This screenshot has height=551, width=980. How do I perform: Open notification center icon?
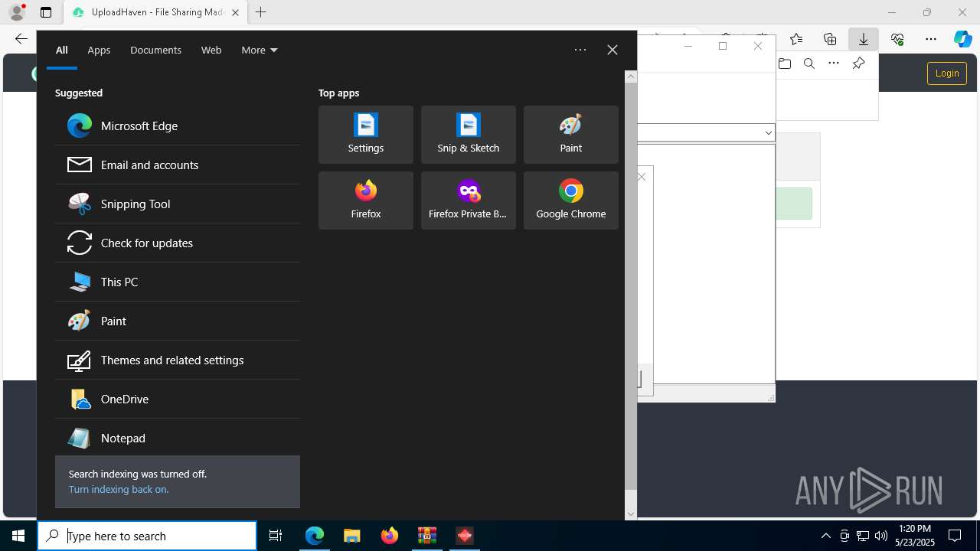pos(955,536)
